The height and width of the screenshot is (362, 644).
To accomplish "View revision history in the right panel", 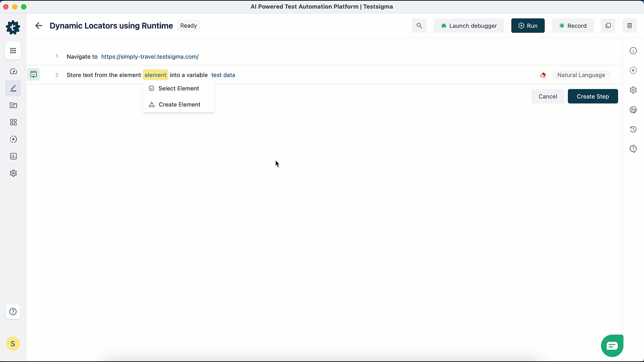I will click(633, 129).
